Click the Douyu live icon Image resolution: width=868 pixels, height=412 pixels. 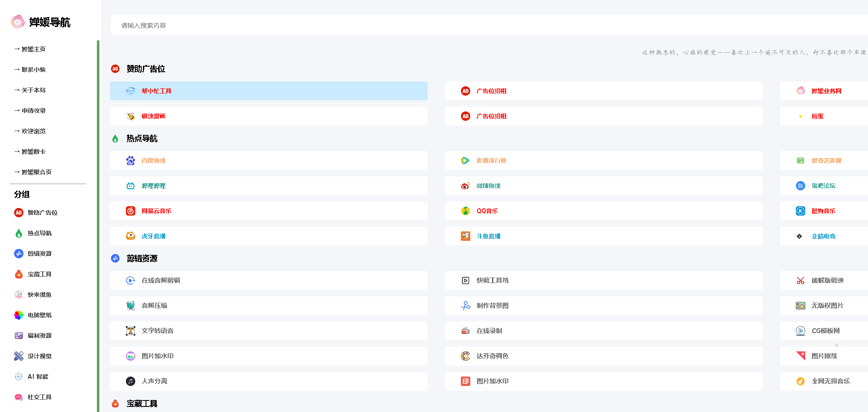click(466, 236)
